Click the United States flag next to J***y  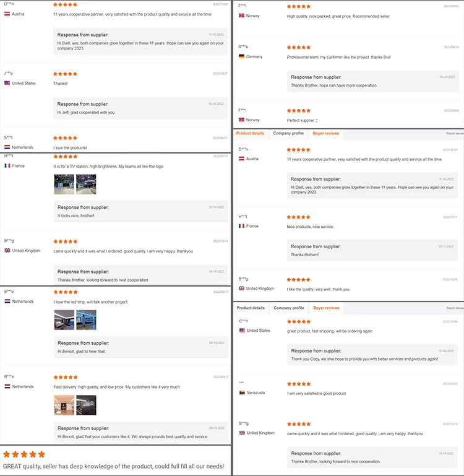click(x=7, y=83)
